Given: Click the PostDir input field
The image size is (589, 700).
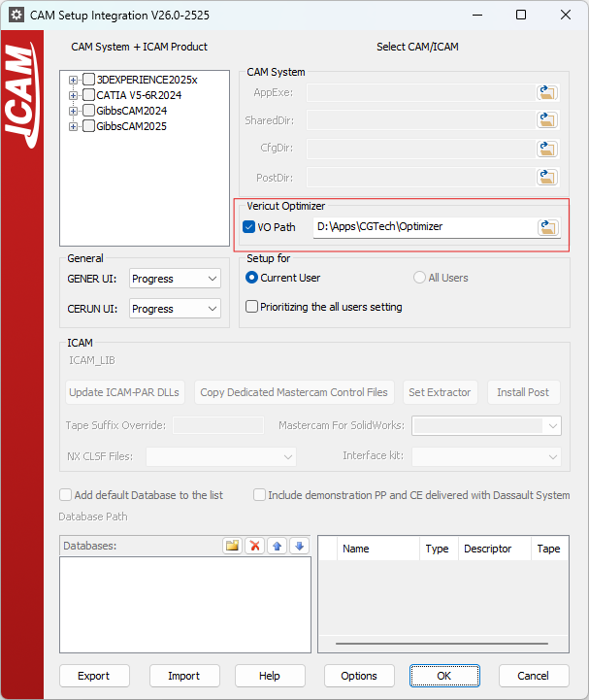Looking at the screenshot, I should pyautogui.click(x=421, y=178).
